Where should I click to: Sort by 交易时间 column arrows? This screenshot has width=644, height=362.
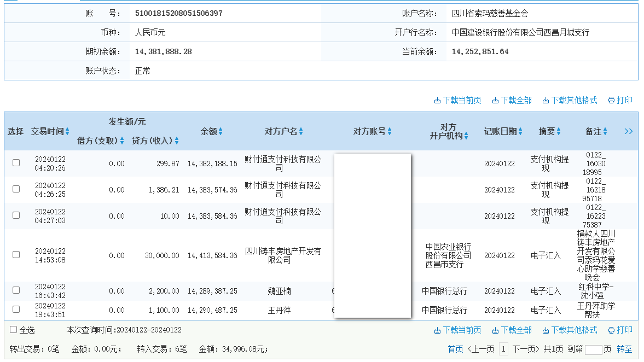tap(67, 131)
